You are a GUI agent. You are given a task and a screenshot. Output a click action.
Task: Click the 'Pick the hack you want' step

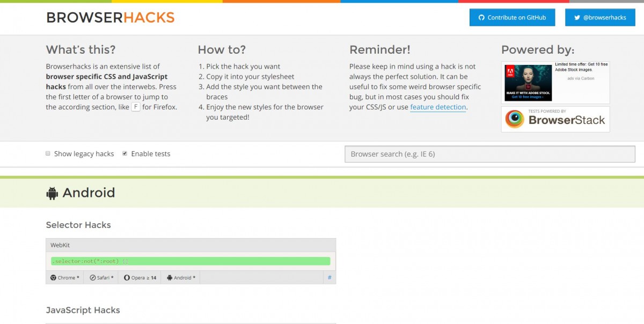pos(243,67)
